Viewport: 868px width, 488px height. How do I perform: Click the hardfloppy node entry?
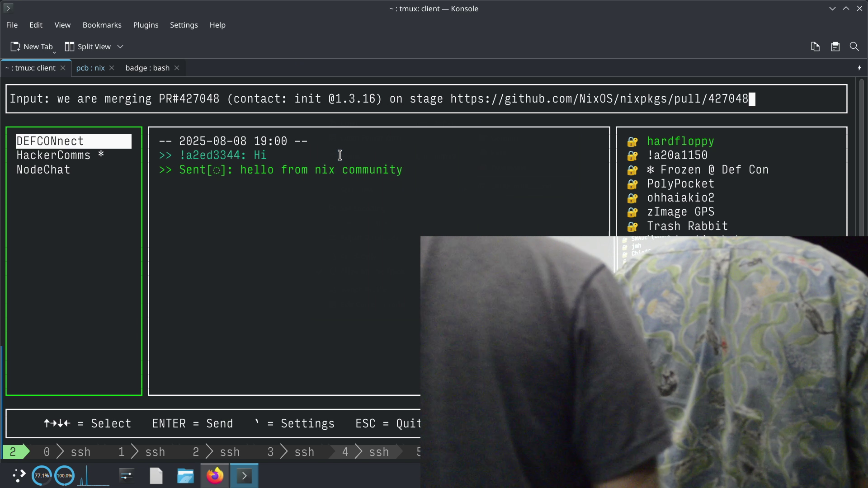click(680, 141)
